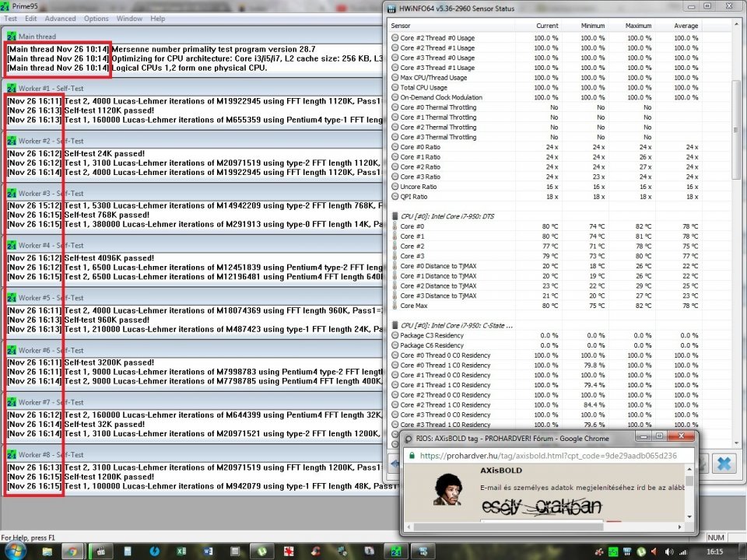Open the Advanced menu in Prime95
Viewport: 747px width, 560px height.
coord(60,19)
